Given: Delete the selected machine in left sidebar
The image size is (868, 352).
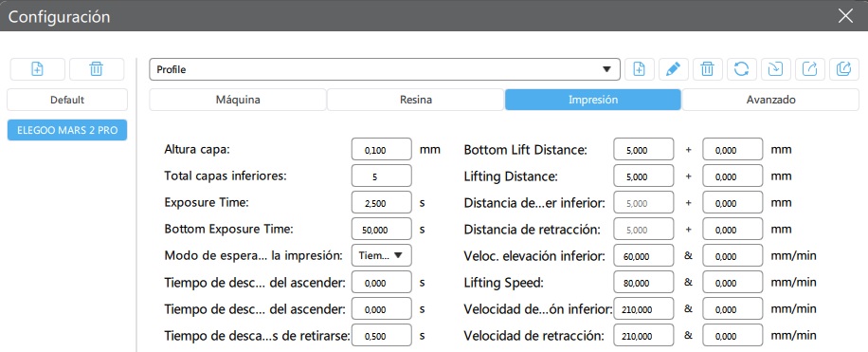Looking at the screenshot, I should (x=97, y=69).
